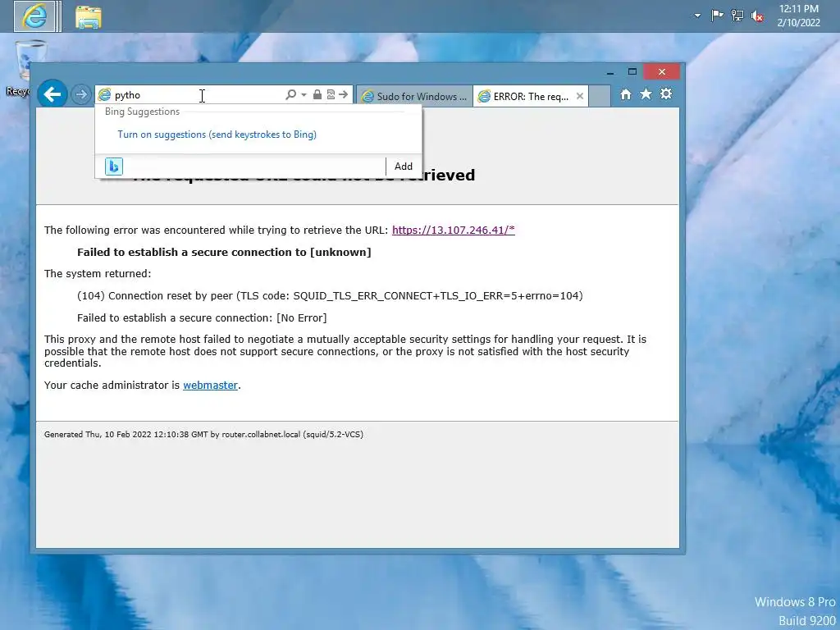This screenshot has height=630, width=840.
Task: Click the IE page icon left of 'pytho'
Action: (104, 95)
